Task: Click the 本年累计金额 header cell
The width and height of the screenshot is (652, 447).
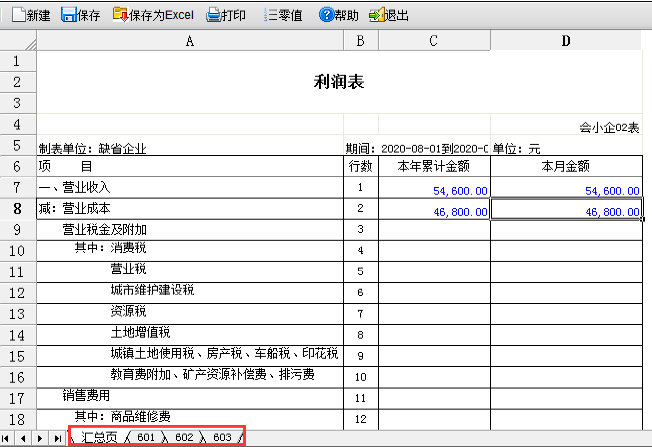Action: (434, 166)
